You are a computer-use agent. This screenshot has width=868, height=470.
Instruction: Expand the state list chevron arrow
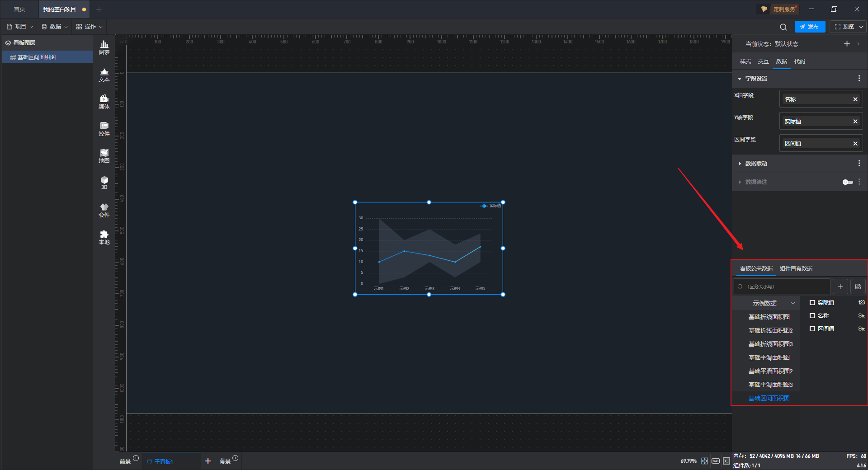(x=858, y=44)
